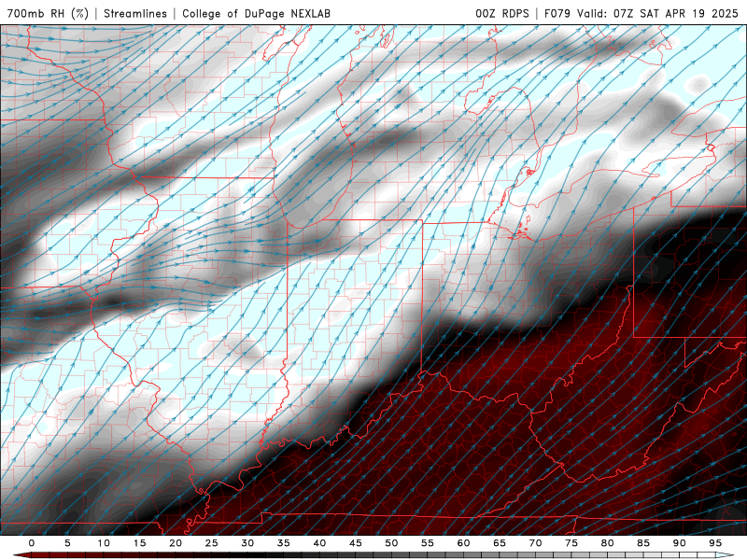Click the "90" colorbar tick label
The width and height of the screenshot is (747, 560).
[680, 543]
